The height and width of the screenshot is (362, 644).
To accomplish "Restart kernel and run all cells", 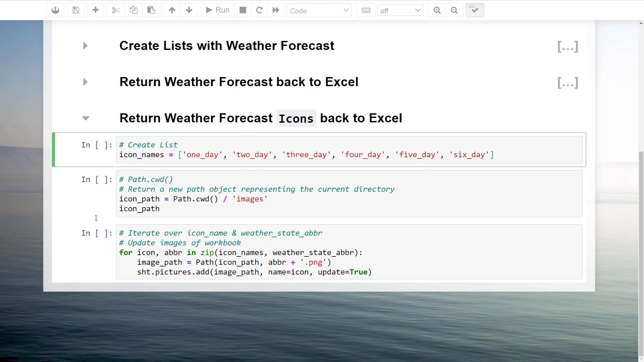I will click(276, 10).
